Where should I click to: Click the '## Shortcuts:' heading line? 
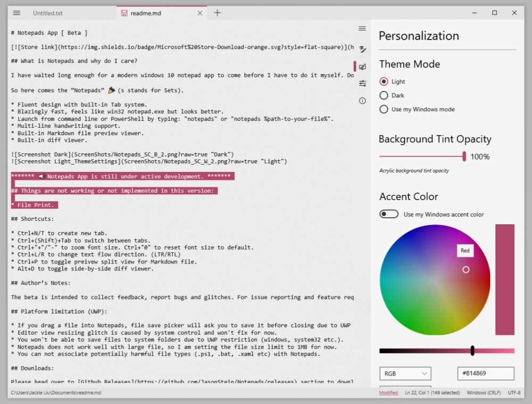[x=32, y=219]
